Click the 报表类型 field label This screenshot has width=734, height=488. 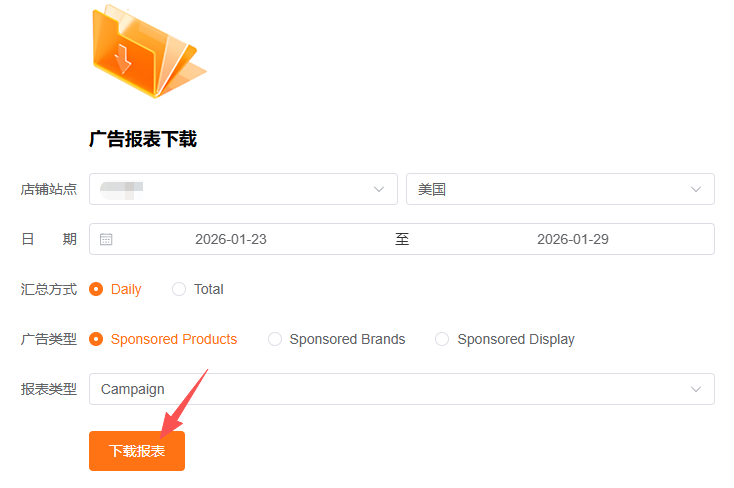pyautogui.click(x=49, y=389)
